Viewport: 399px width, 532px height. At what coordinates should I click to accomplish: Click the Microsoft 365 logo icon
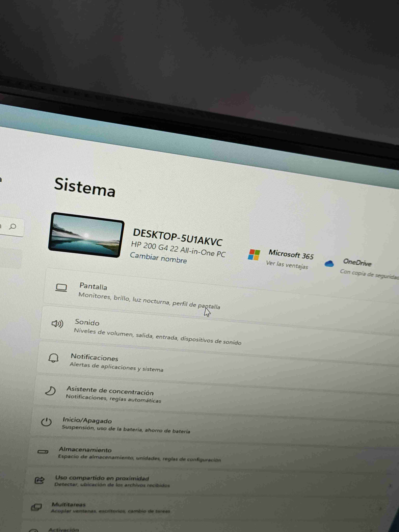click(254, 255)
